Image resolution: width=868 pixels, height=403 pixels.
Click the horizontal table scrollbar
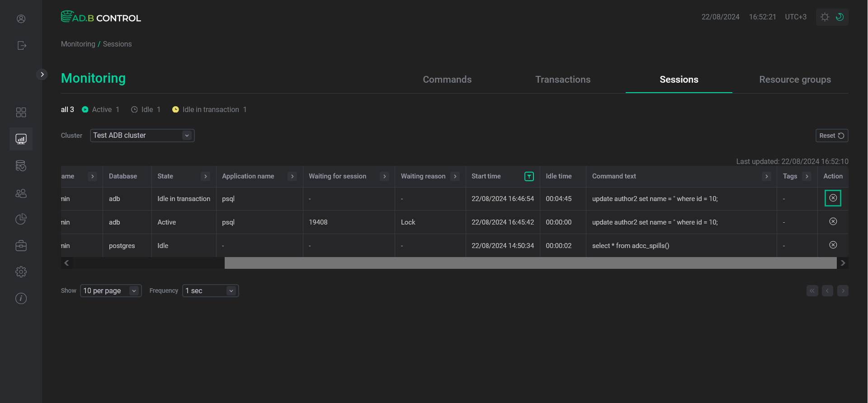530,263
